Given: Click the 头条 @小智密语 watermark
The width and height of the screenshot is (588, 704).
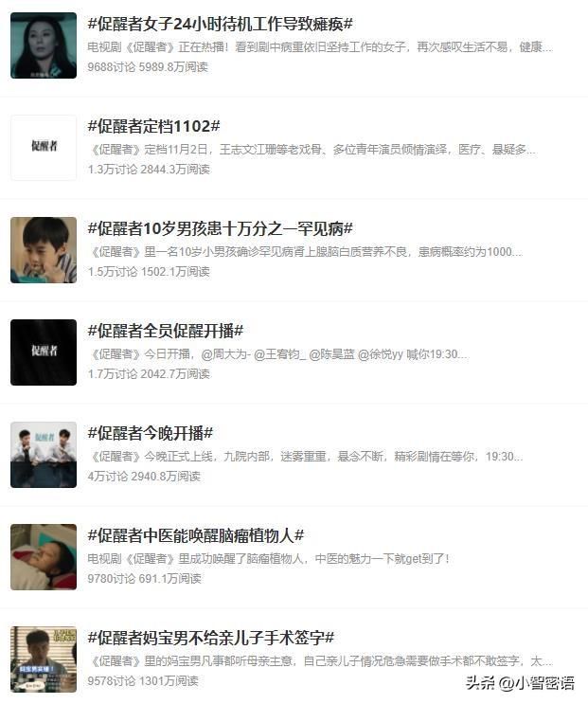Looking at the screenshot, I should [x=520, y=683].
